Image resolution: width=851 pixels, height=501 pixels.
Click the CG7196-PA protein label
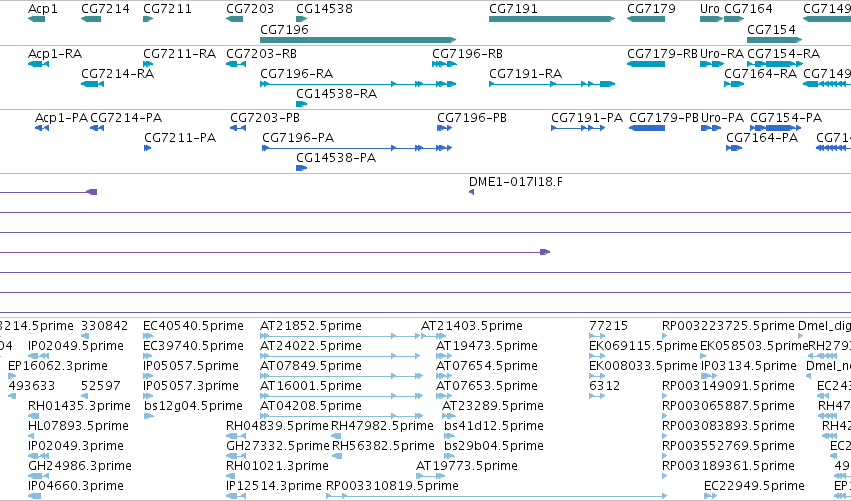point(298,138)
